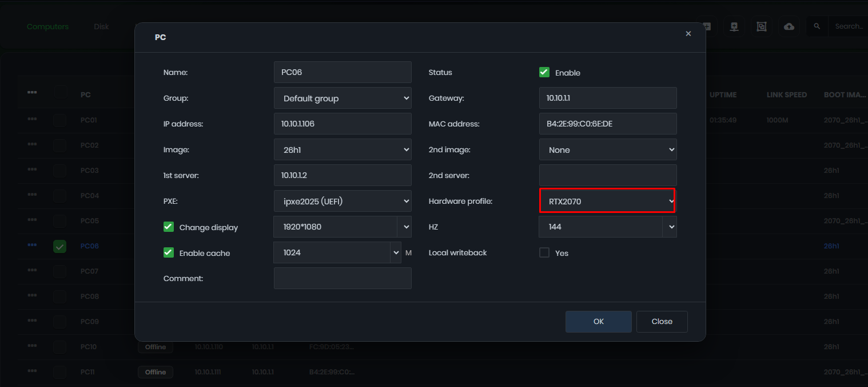This screenshot has height=387, width=868.
Task: Click the Gateway field 10.10.1.1
Action: [608, 98]
